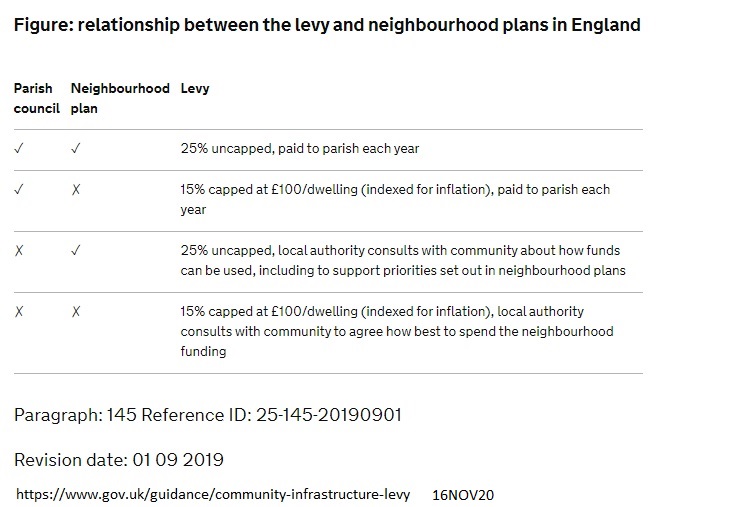This screenshot has height=507, width=755.
Task: Click the Neighbourhood plan cross in the fourth row
Action: [76, 312]
